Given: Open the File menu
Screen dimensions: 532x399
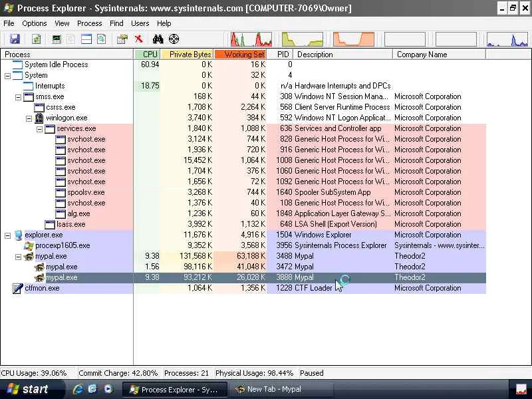Looking at the screenshot, I should tap(9, 23).
